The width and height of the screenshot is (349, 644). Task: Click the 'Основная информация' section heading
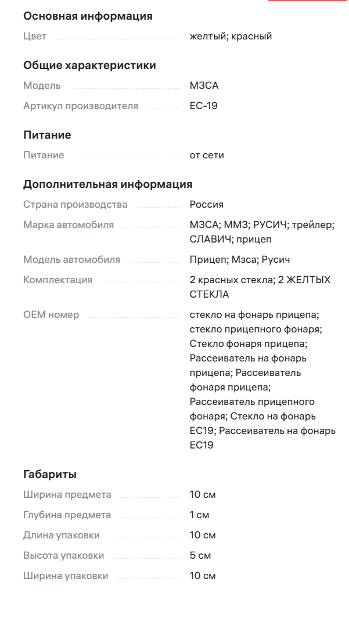[x=88, y=16]
